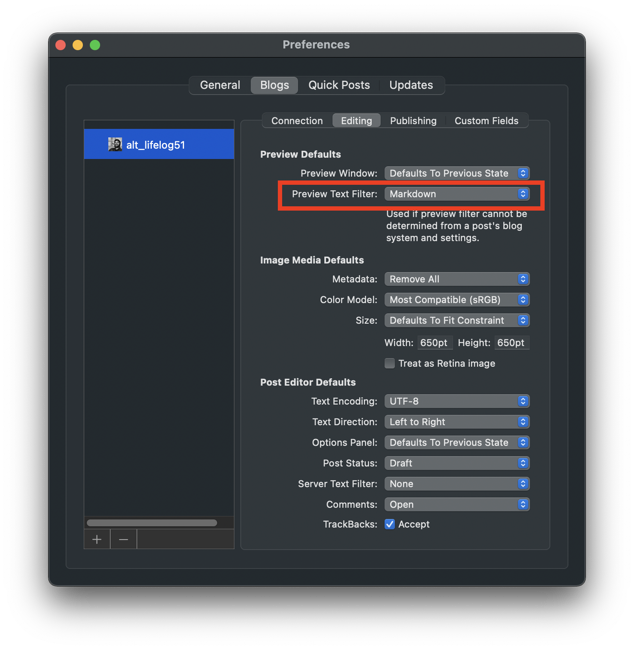
Task: Select alt_lifelog51 in the blog list
Action: click(x=156, y=145)
